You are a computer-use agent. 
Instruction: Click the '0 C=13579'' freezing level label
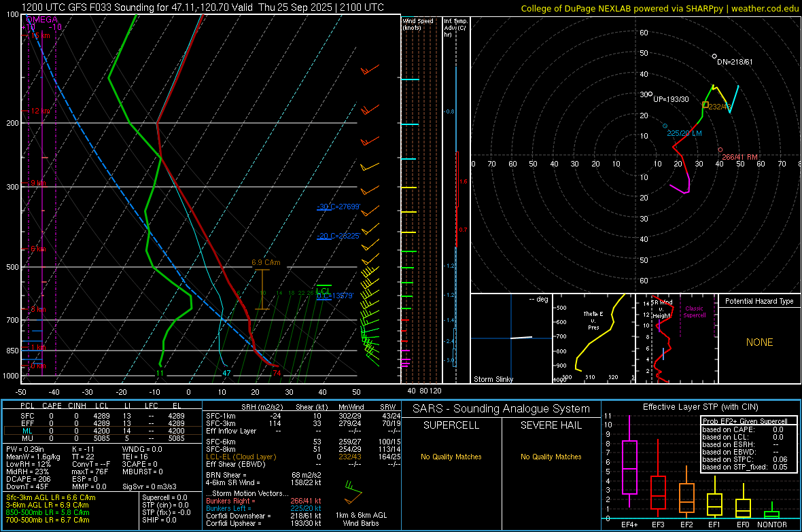click(335, 296)
